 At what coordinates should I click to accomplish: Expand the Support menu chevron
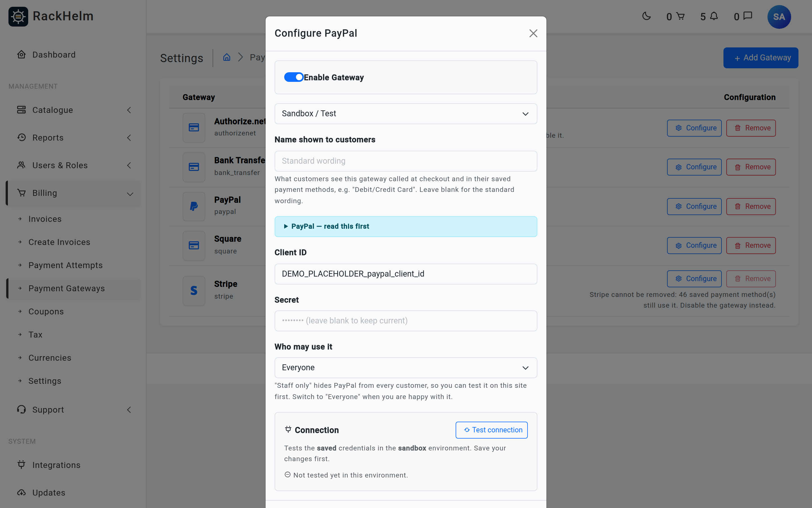[x=129, y=410]
